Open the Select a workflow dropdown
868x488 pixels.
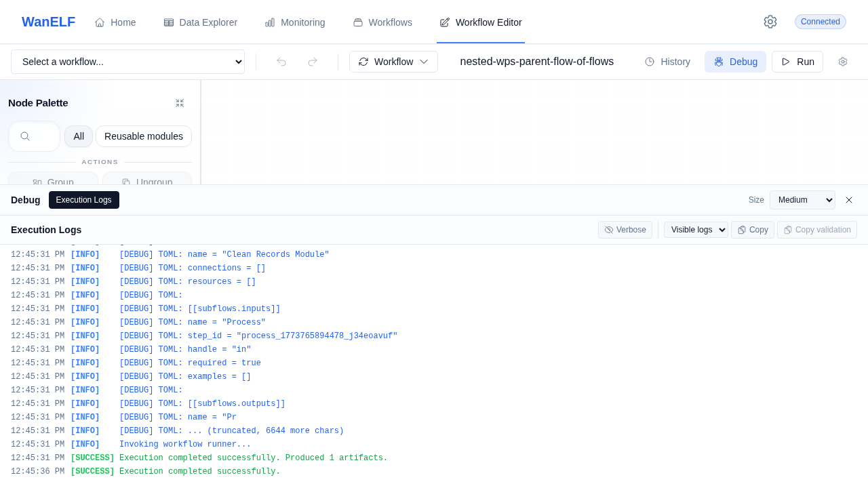click(127, 62)
